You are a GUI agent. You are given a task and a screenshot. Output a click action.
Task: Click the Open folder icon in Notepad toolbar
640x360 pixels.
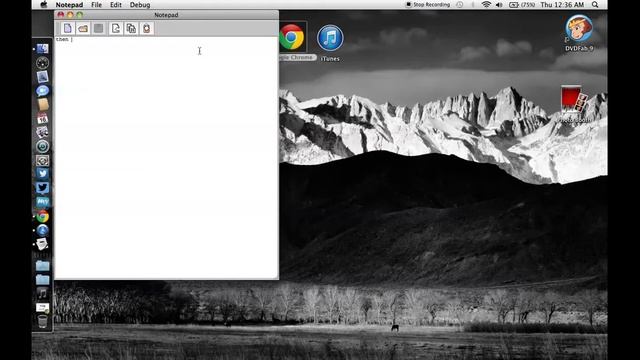83,28
